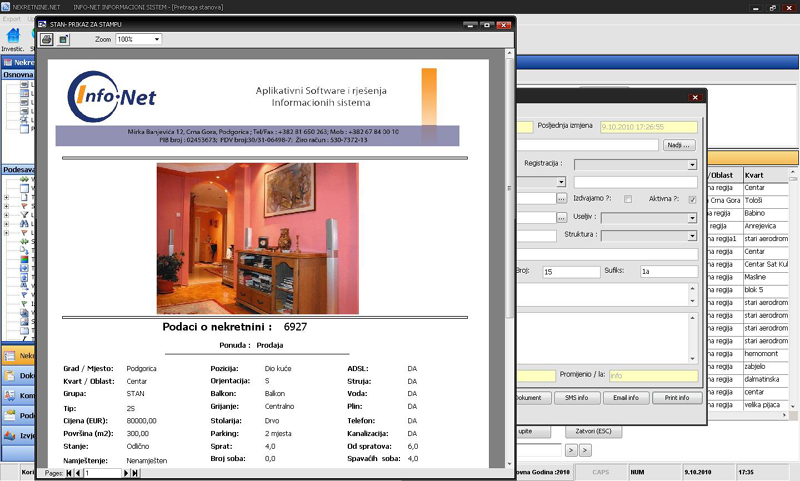The image size is (800, 481).
Task: Open the Registracija dropdown
Action: click(x=692, y=165)
